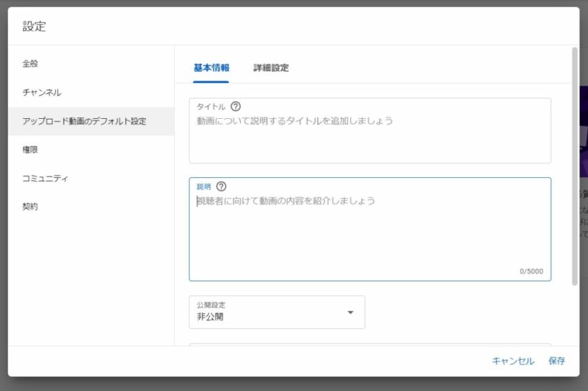Viewport: 588px width, 391px height.
Task: Click the キャンセル button
Action: [x=513, y=361]
